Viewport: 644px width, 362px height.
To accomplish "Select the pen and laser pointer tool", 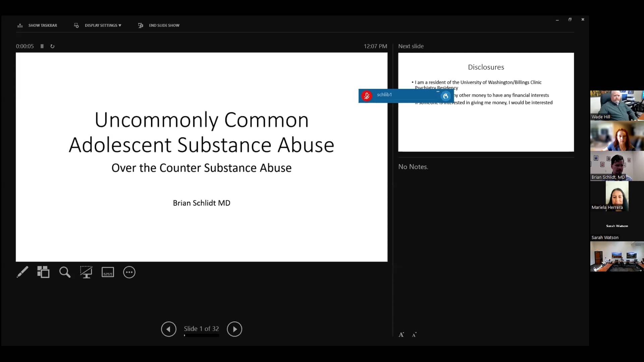I will (x=22, y=272).
